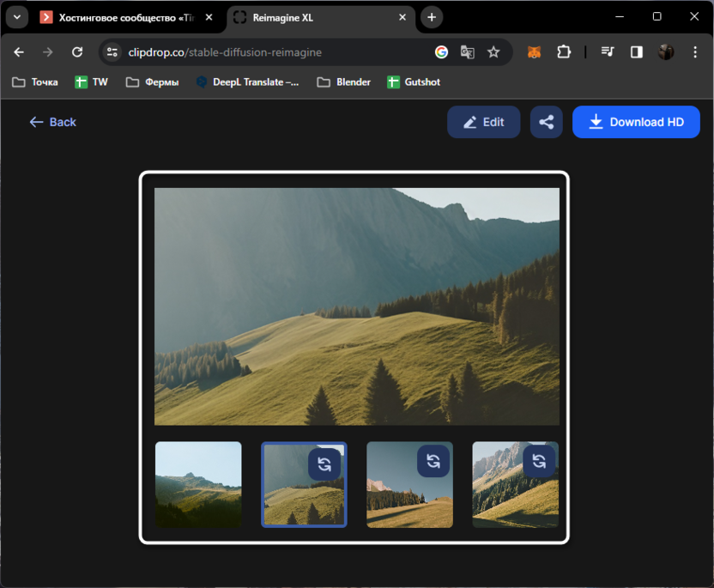
Task: Open the media controls icon
Action: [608, 52]
